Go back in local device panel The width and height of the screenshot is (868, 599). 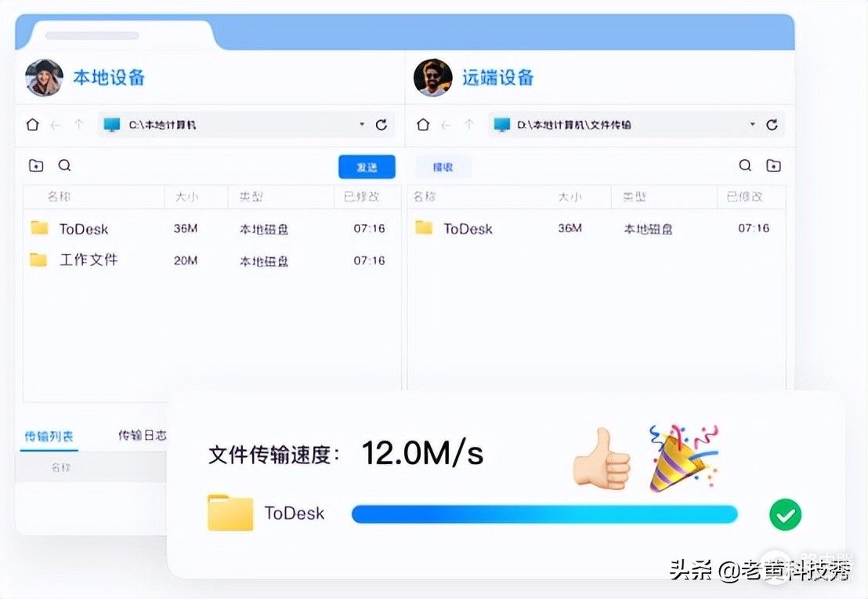point(56,125)
